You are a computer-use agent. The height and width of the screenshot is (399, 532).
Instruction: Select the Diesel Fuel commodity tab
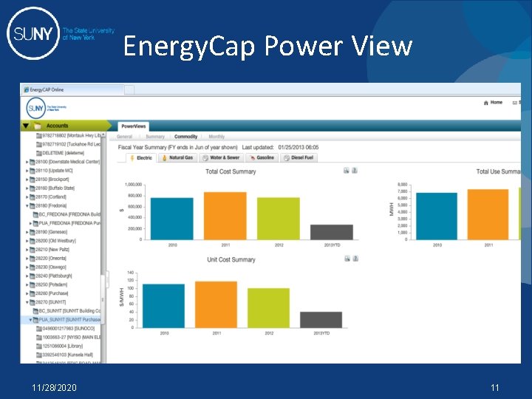point(299,158)
